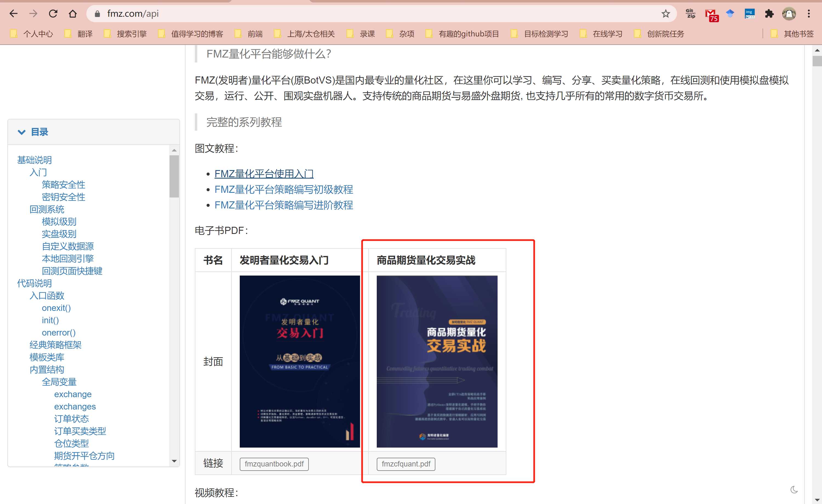Open the Gmail notifier extension showing 75

[712, 14]
